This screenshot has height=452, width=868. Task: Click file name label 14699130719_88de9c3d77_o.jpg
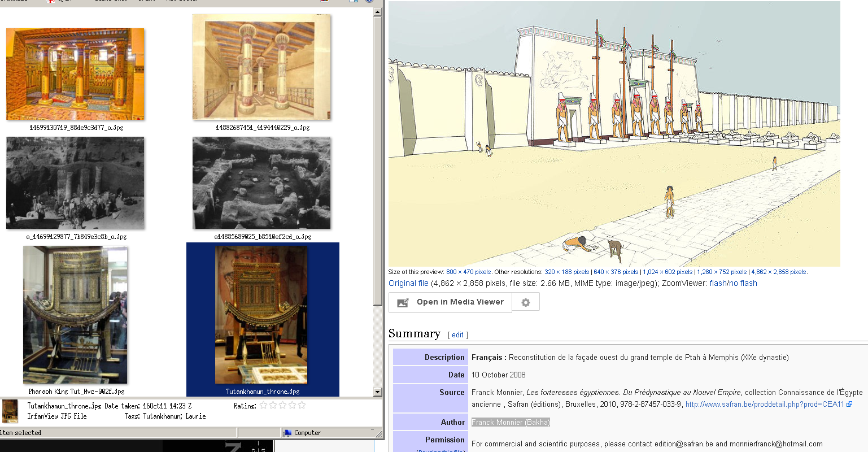[76, 128]
